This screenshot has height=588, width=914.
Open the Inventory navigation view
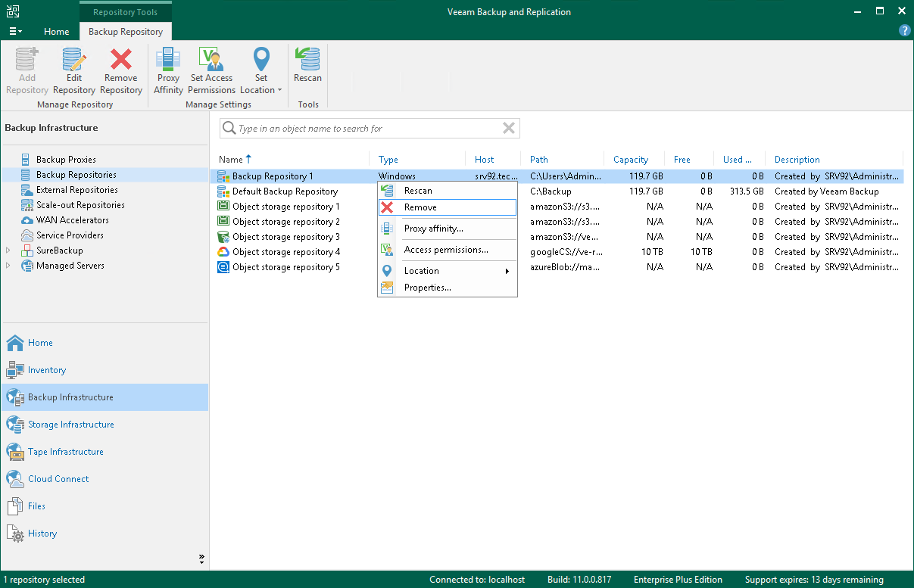pyautogui.click(x=105, y=370)
